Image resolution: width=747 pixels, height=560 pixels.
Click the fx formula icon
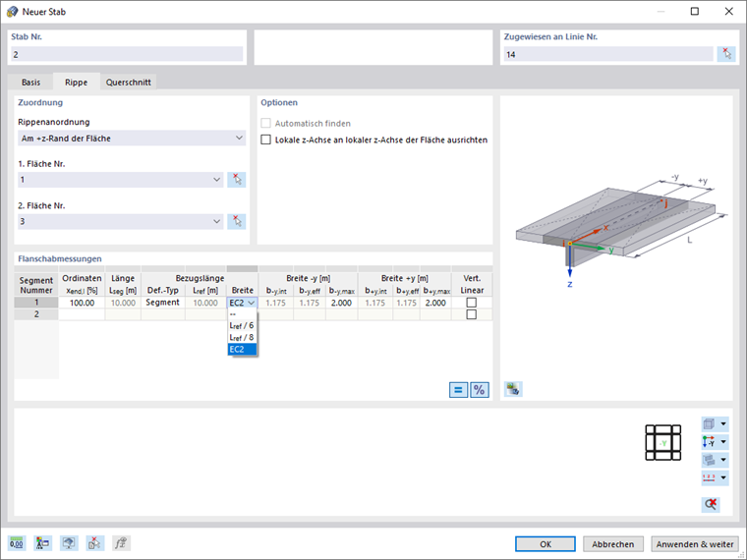click(x=121, y=543)
